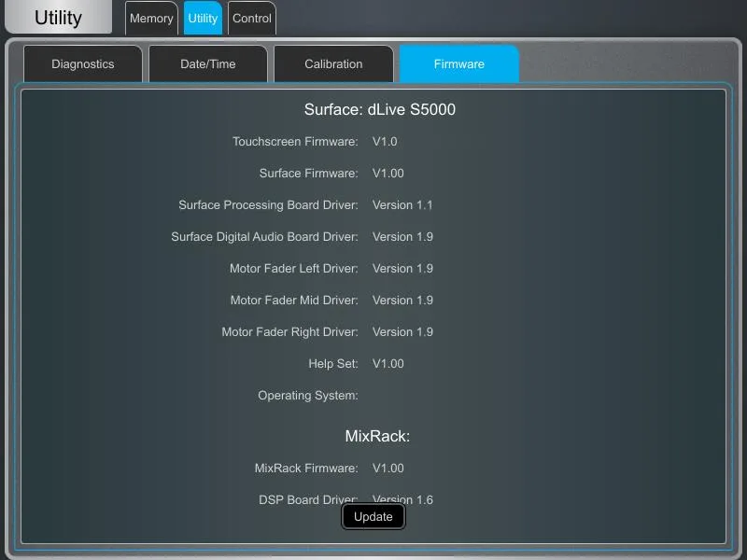Select the Firmware tab
The image size is (747, 560).
pyautogui.click(x=459, y=63)
